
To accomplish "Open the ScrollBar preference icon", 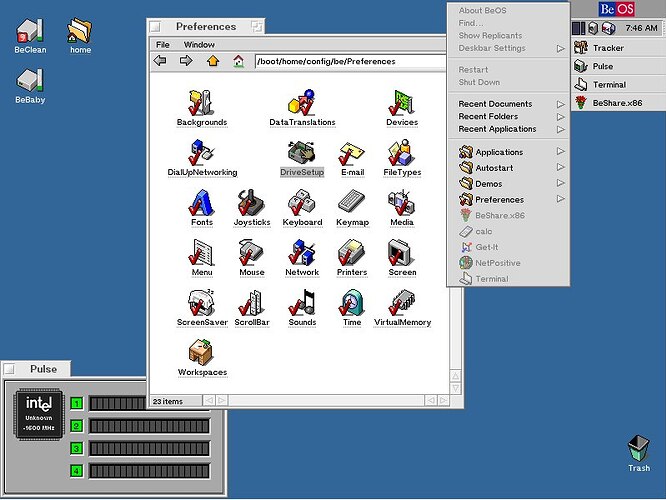I will click(x=251, y=303).
